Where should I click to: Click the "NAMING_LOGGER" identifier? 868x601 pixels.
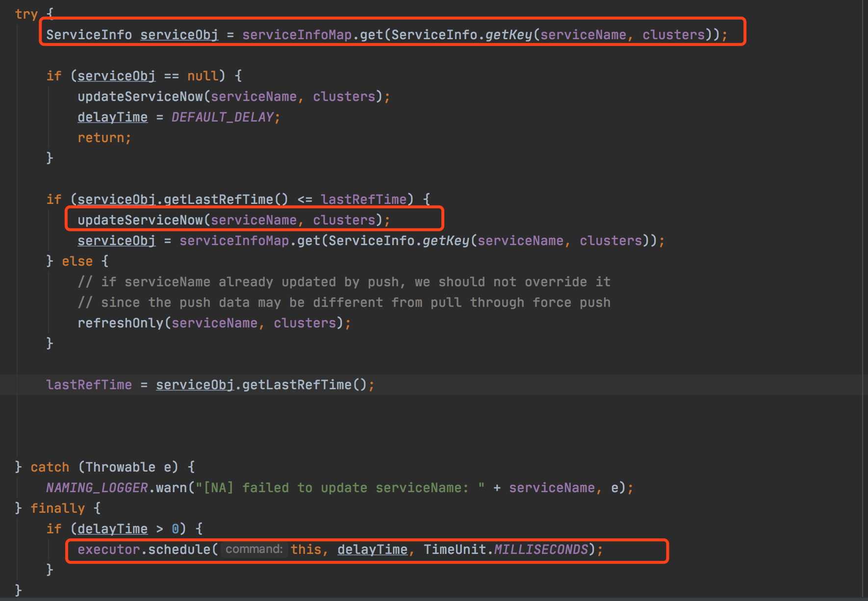click(x=97, y=488)
